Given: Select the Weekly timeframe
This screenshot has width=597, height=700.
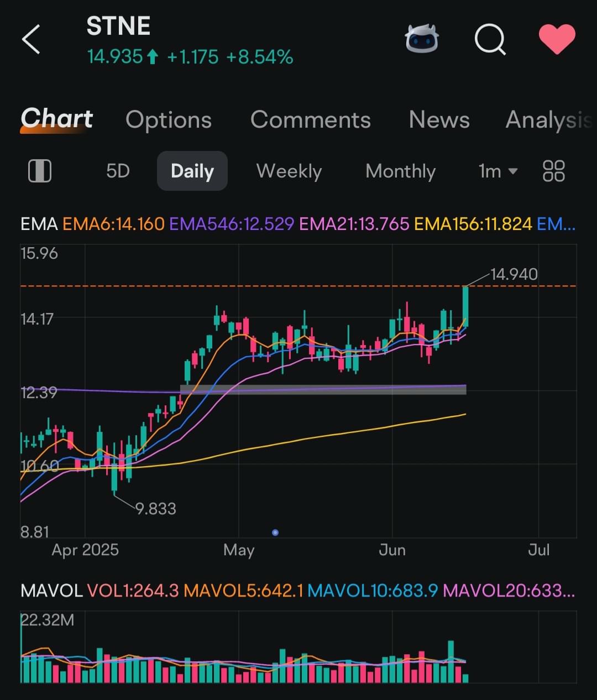Looking at the screenshot, I should click(289, 171).
